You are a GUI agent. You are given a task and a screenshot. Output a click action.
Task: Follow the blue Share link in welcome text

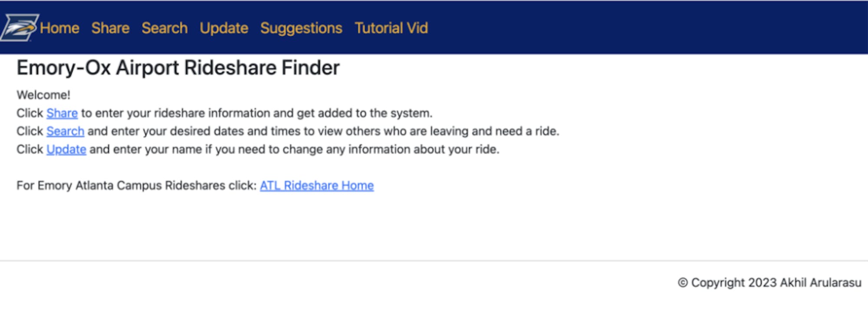(x=62, y=113)
